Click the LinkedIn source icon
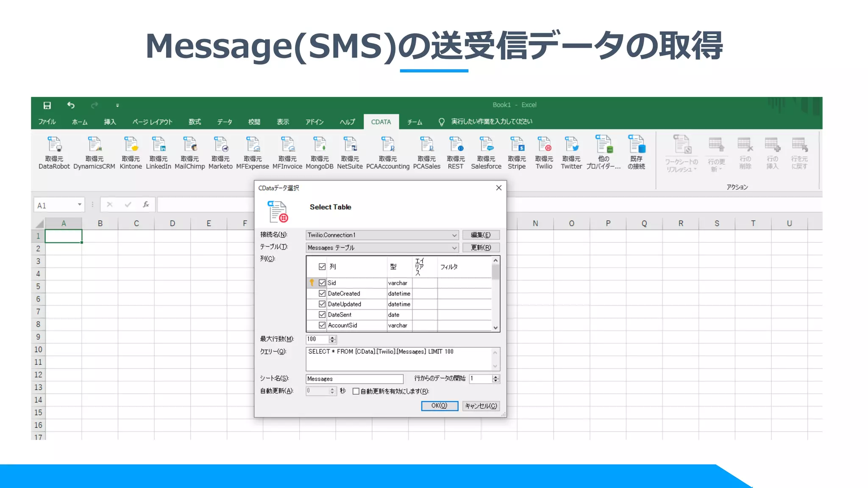 [x=159, y=152]
